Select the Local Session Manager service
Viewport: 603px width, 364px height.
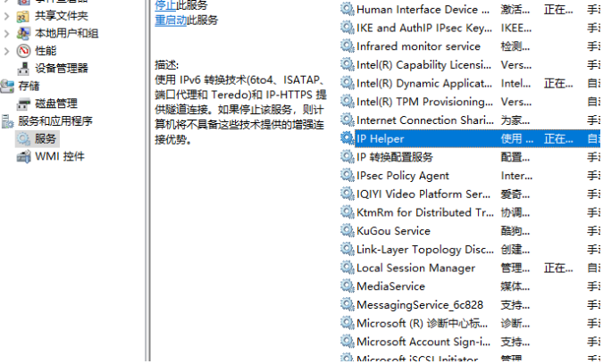[415, 268]
